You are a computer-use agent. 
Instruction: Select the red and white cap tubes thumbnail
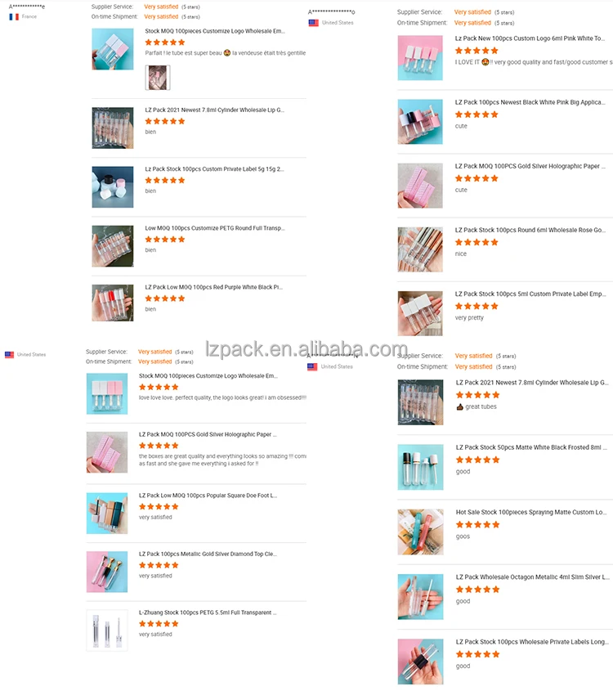pos(113,303)
